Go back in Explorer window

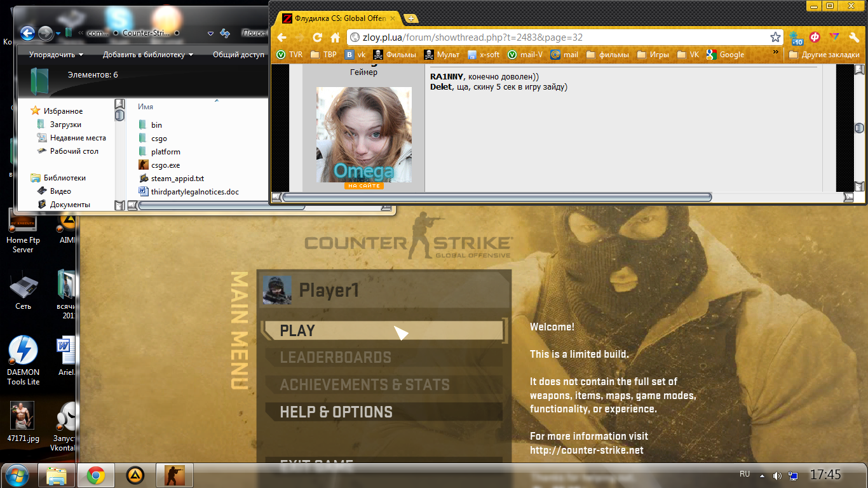[x=27, y=33]
